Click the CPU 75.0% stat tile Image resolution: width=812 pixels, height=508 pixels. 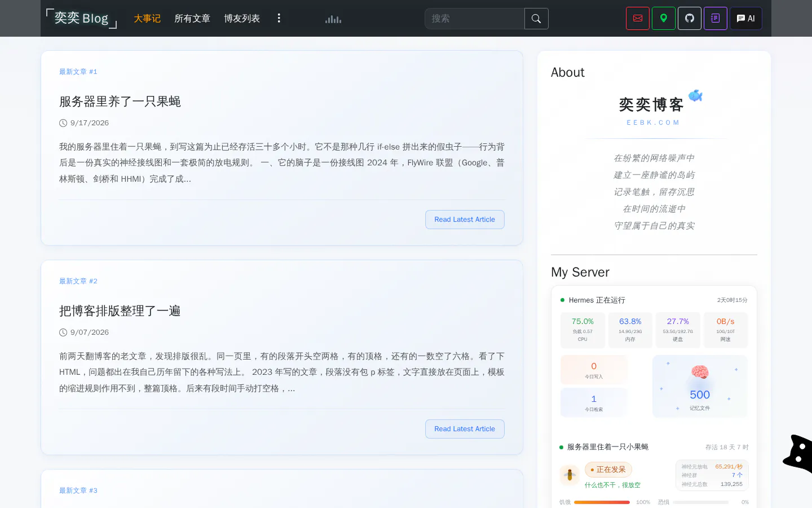pyautogui.click(x=582, y=330)
